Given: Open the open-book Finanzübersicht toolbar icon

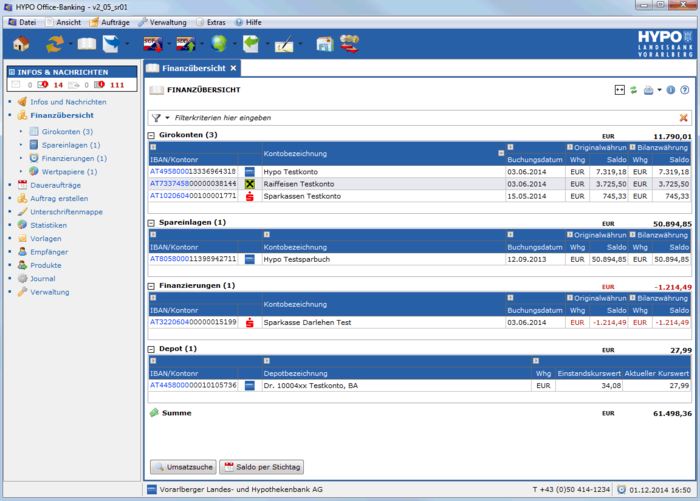Looking at the screenshot, I should (87, 44).
